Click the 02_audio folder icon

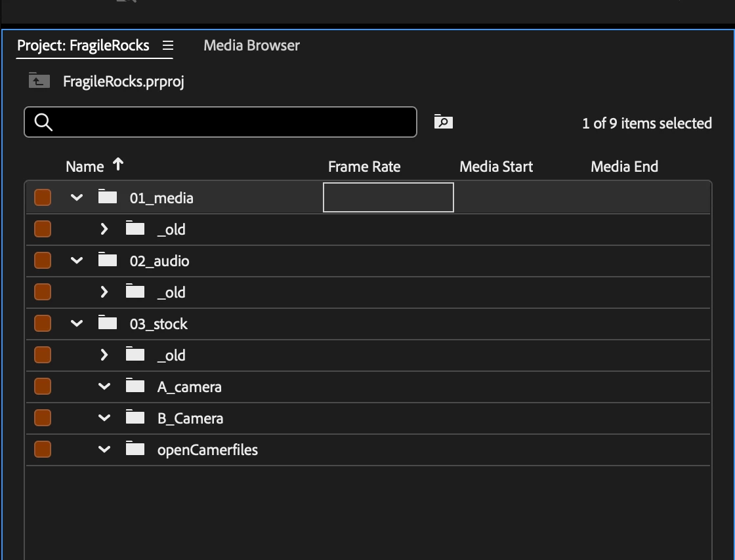click(x=108, y=260)
